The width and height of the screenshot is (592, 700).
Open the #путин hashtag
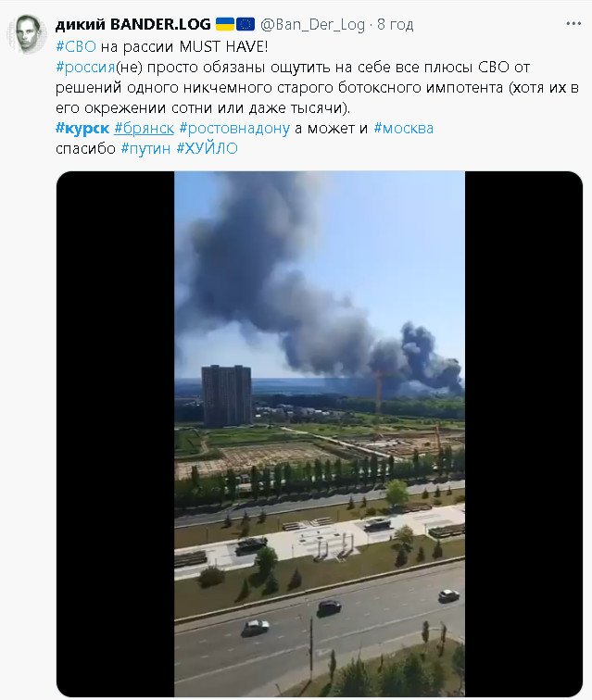click(x=145, y=149)
